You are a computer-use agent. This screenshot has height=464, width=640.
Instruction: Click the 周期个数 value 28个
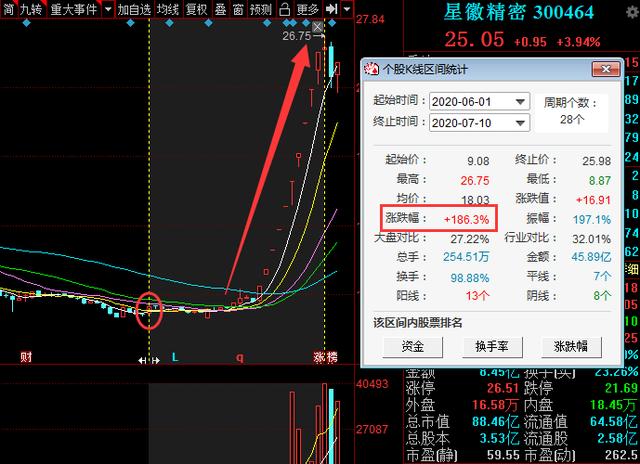[572, 120]
